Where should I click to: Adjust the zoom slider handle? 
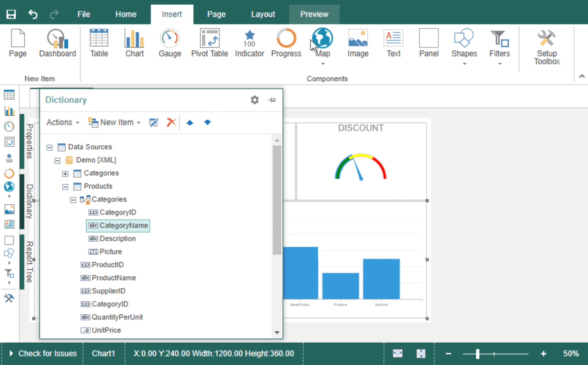(x=478, y=354)
